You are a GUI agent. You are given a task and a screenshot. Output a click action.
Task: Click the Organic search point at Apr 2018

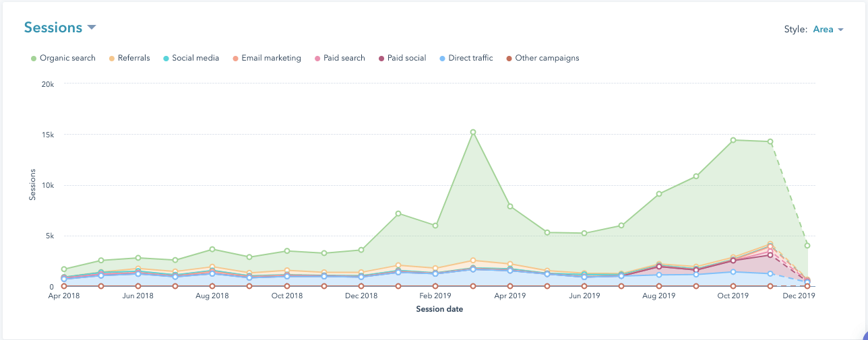click(x=64, y=269)
